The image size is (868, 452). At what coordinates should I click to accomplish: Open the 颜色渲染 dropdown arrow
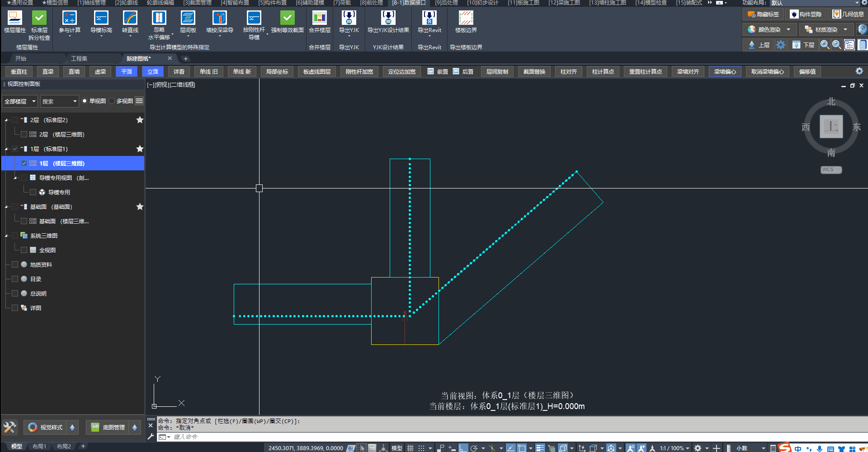point(788,29)
